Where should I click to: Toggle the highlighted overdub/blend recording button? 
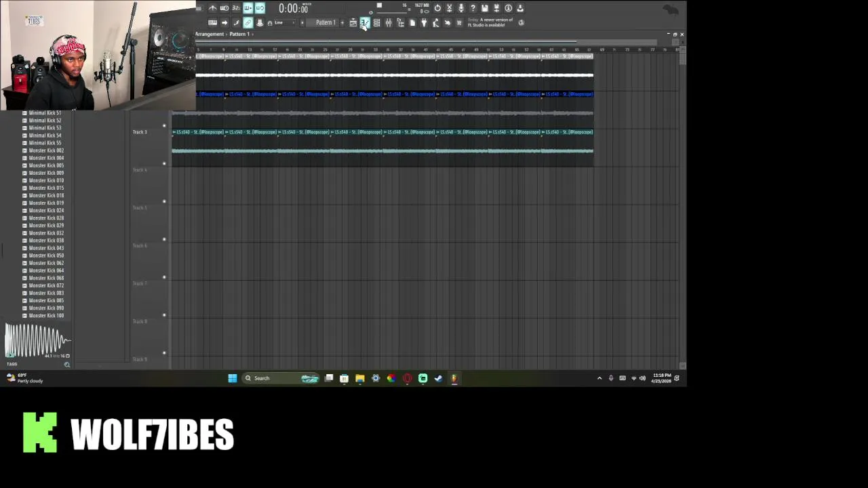pyautogui.click(x=248, y=8)
